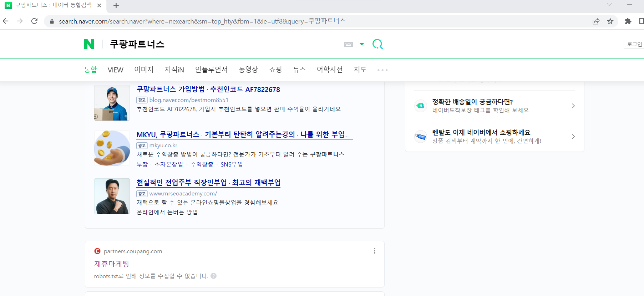Open 쿠팡파트너스 가입방법 추천인코드 link
This screenshot has width=644, height=296.
[x=208, y=89]
